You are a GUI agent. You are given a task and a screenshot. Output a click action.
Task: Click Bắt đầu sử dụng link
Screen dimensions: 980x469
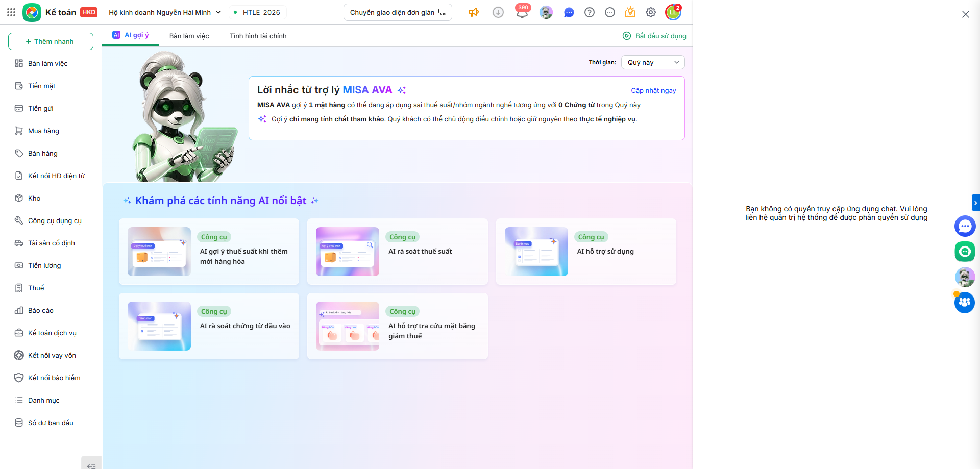tap(654, 36)
